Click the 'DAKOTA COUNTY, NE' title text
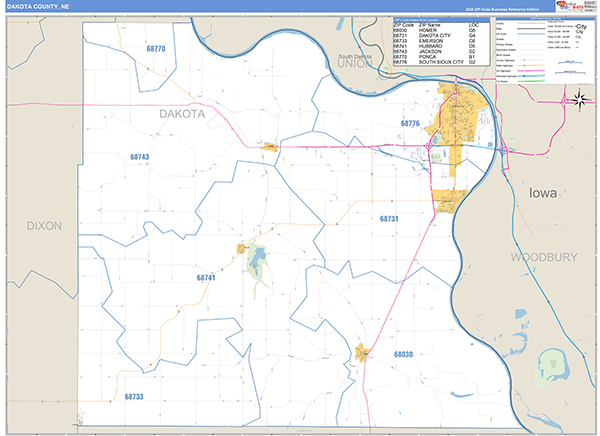Viewport: 600px width, 436px height. pyautogui.click(x=38, y=7)
